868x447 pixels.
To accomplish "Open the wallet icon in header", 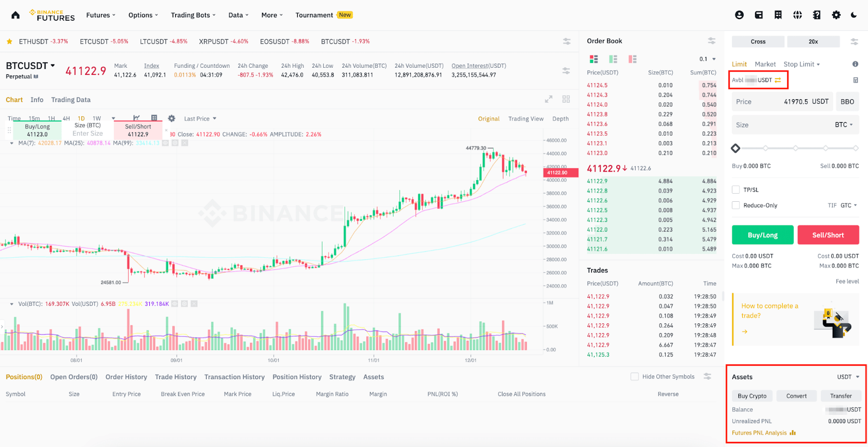I will point(758,15).
